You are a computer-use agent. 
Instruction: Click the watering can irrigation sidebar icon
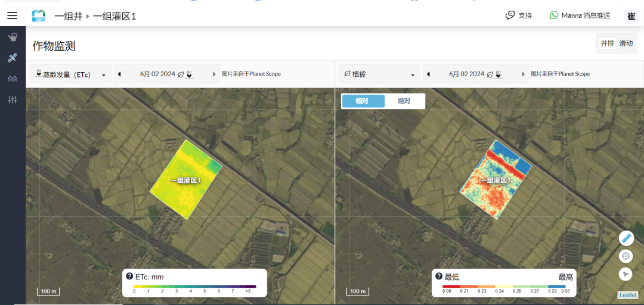coord(13,38)
